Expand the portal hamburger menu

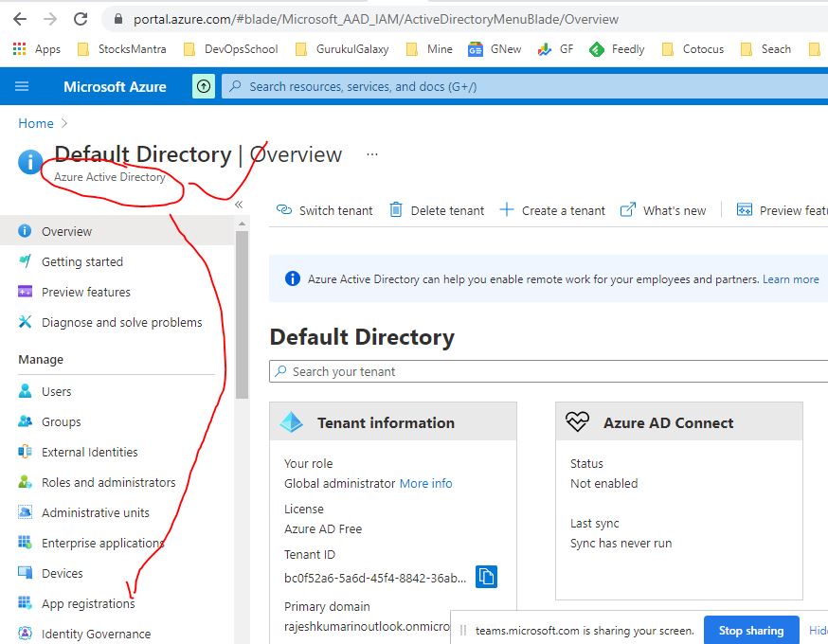pyautogui.click(x=21, y=86)
